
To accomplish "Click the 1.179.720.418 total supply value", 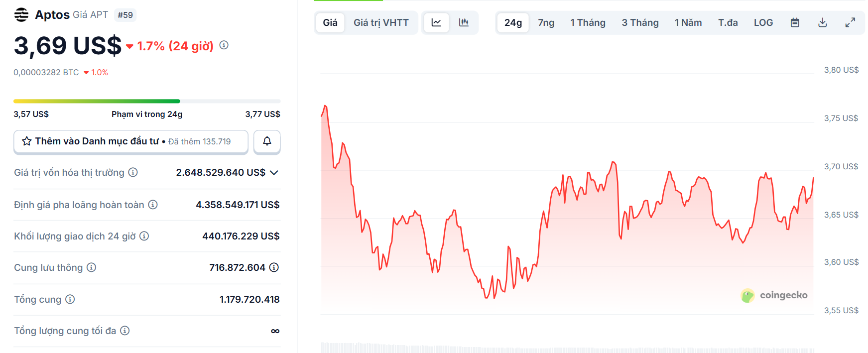I will pos(249,299).
